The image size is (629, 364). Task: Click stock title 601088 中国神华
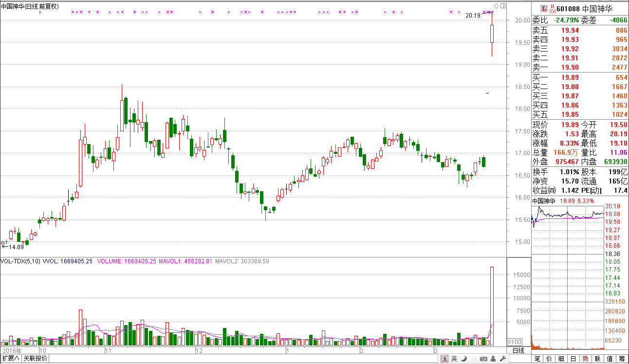585,8
